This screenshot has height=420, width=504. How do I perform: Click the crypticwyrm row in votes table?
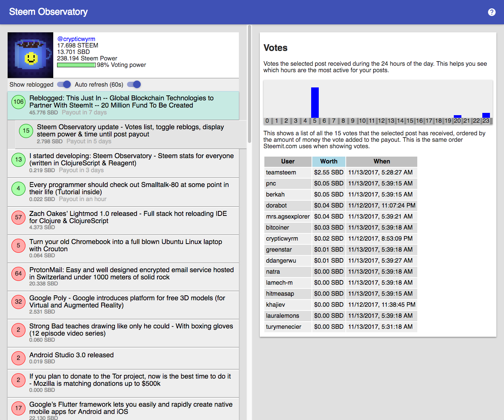click(x=341, y=239)
